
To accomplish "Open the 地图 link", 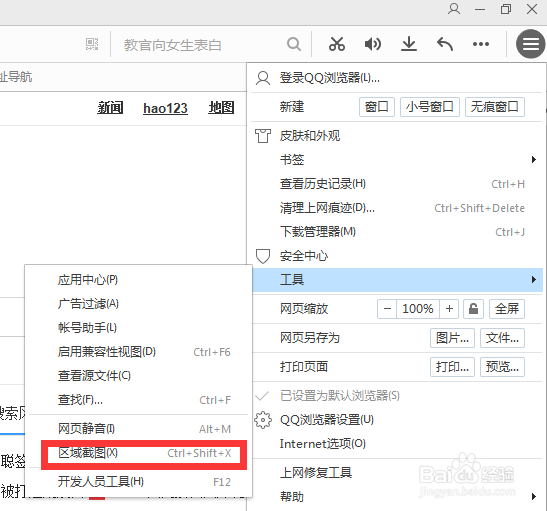I will pyautogui.click(x=221, y=108).
